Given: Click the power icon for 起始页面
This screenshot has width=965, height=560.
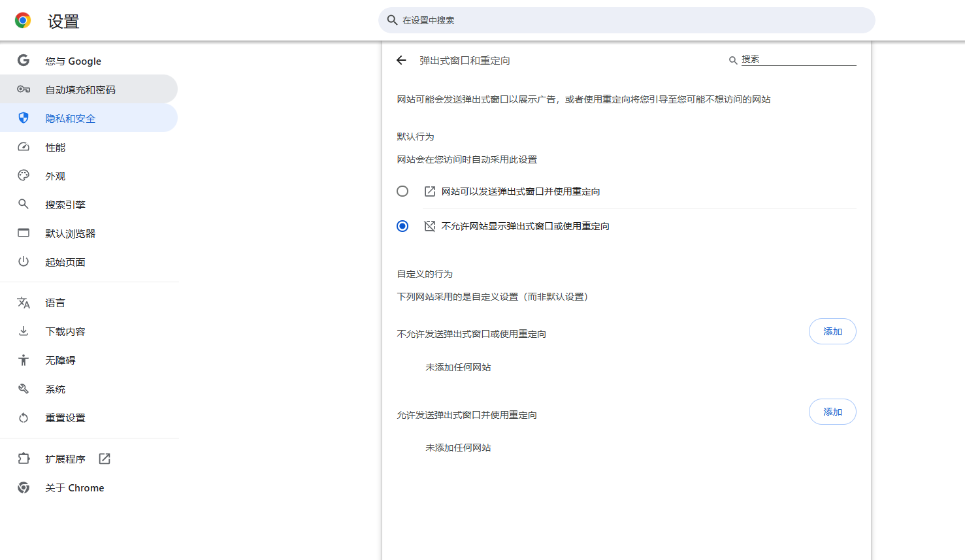Looking at the screenshot, I should point(24,262).
